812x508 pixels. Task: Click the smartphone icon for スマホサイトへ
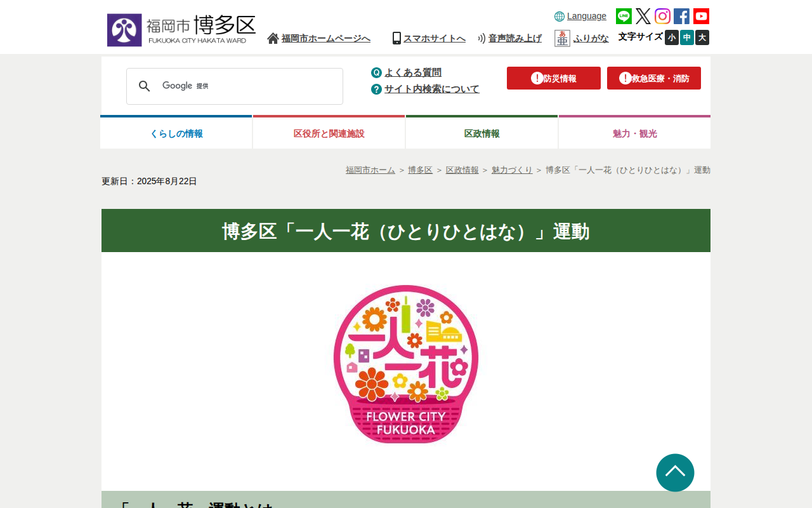click(396, 38)
